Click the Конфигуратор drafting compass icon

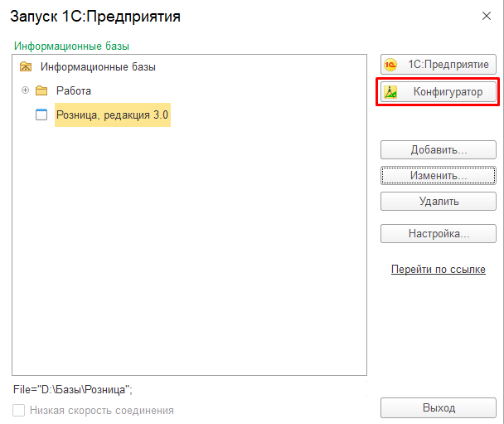point(390,92)
